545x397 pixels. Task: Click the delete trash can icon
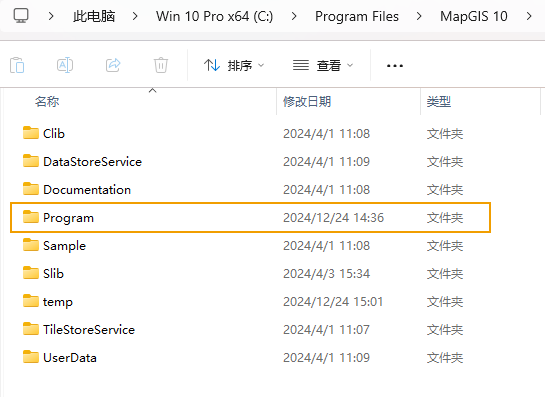click(x=161, y=65)
